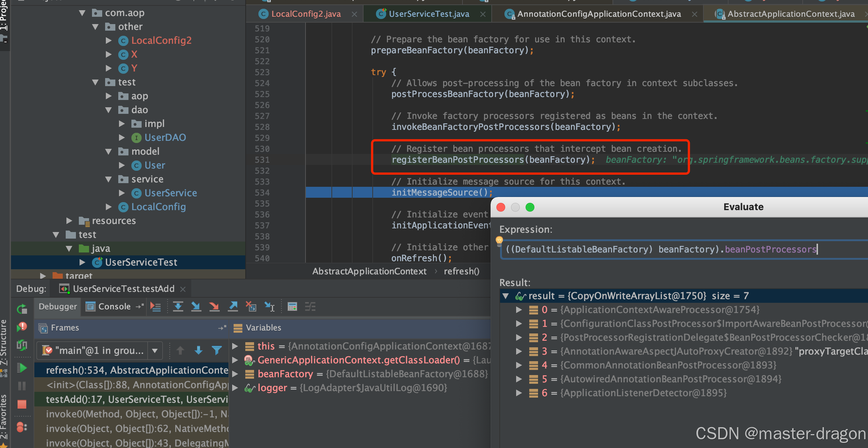Image resolution: width=868 pixels, height=448 pixels.
Task: Stop the debug session with red square
Action: (x=22, y=404)
